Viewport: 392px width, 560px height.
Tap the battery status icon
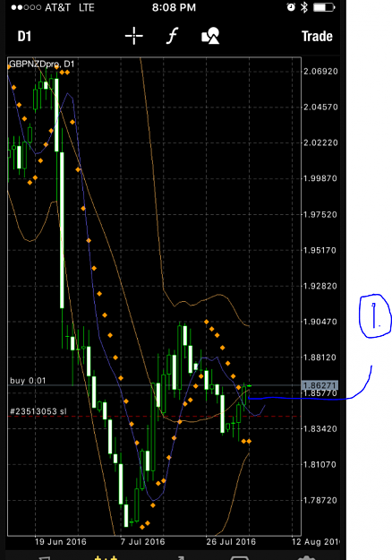coord(324,7)
